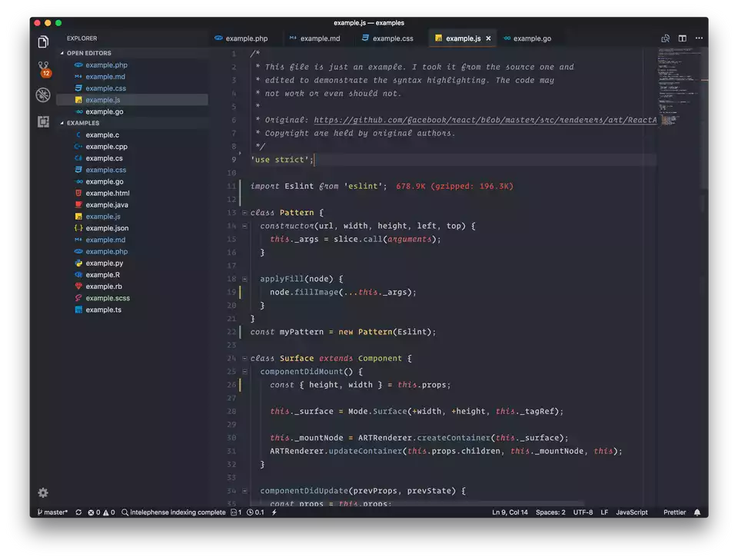Close the example.js tab with its X
This screenshot has height=560, width=738.
[x=488, y=38]
